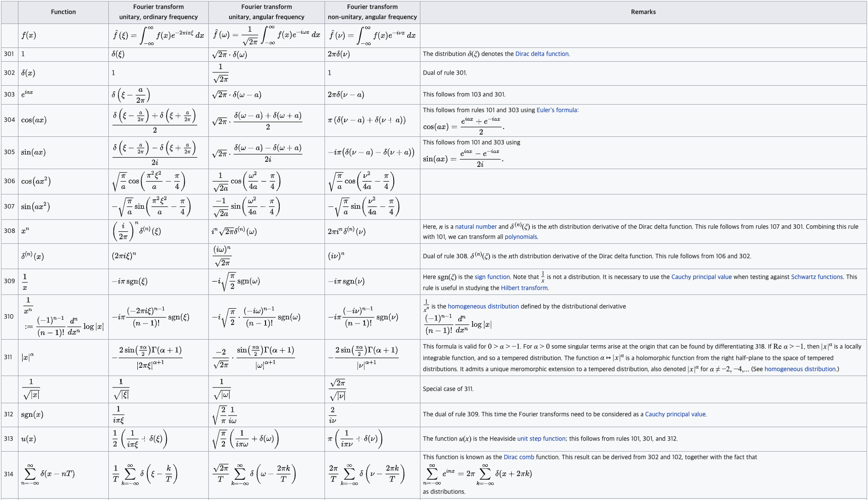This screenshot has height=500, width=868.
Task: Select row number 309
Action: [9, 281]
